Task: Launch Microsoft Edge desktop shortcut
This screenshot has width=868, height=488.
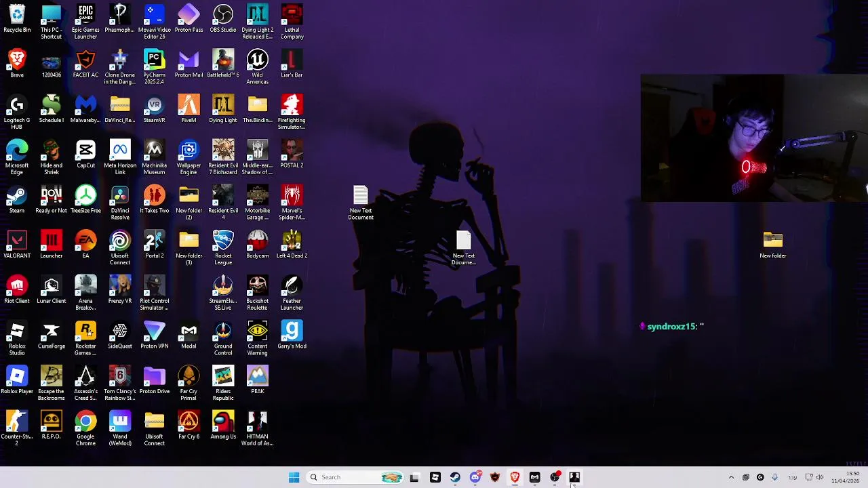Action: coord(17,158)
